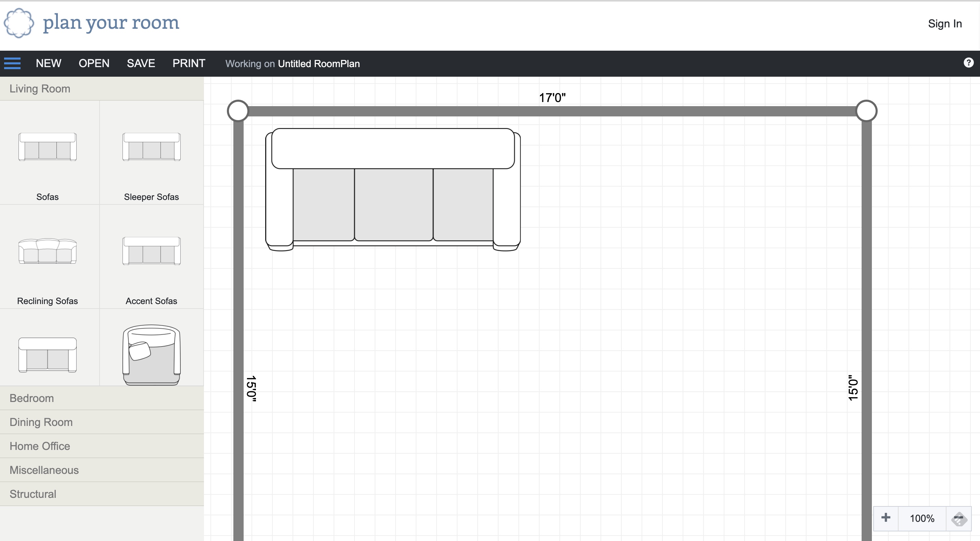The image size is (980, 541).
Task: Expand the Dining Room category
Action: click(41, 422)
